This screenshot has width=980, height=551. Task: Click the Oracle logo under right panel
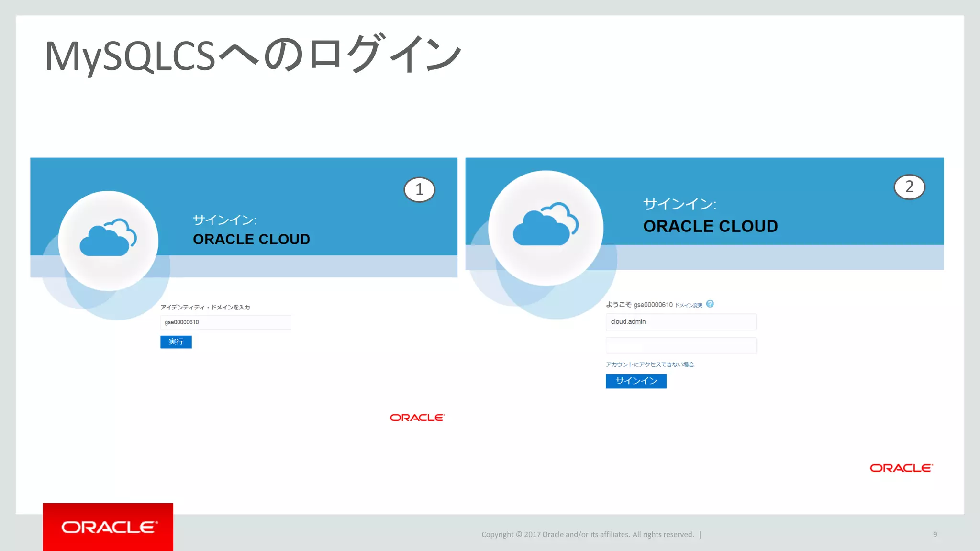901,468
